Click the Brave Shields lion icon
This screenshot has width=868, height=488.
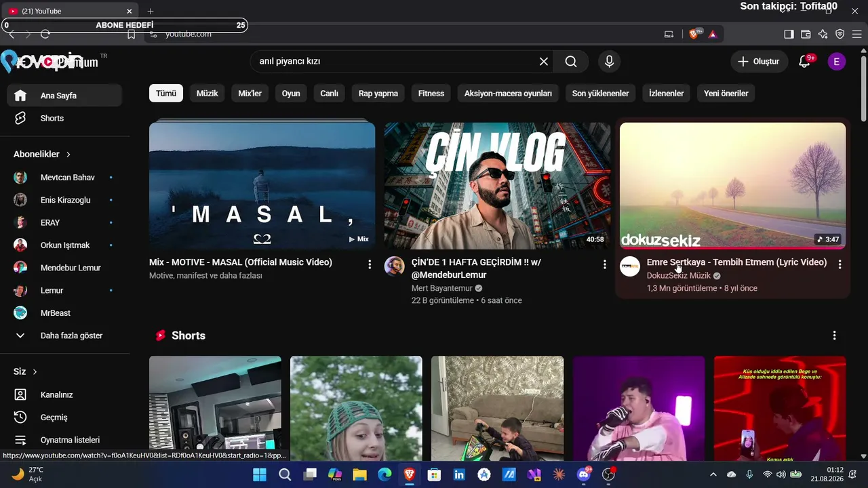[694, 34]
